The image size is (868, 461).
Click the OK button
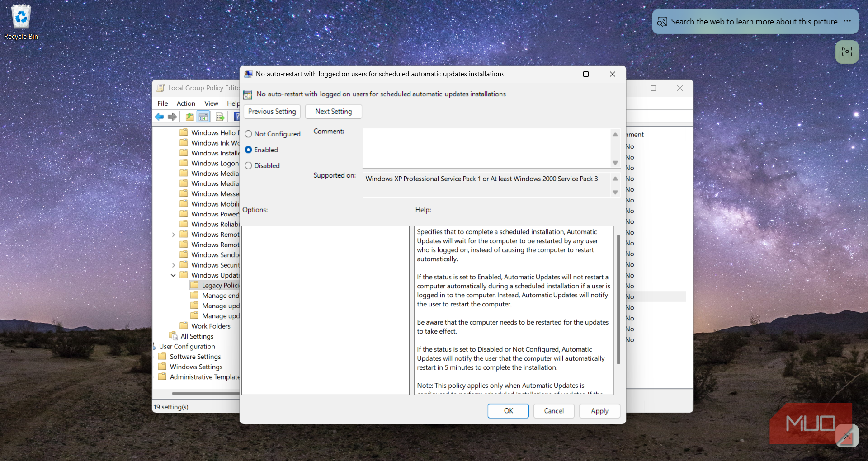[x=508, y=411]
